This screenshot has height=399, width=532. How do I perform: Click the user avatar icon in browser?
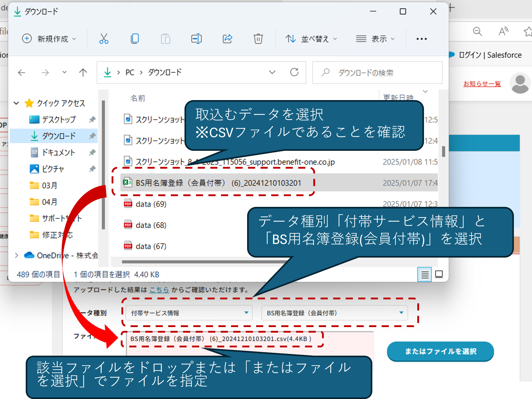pyautogui.click(x=520, y=83)
